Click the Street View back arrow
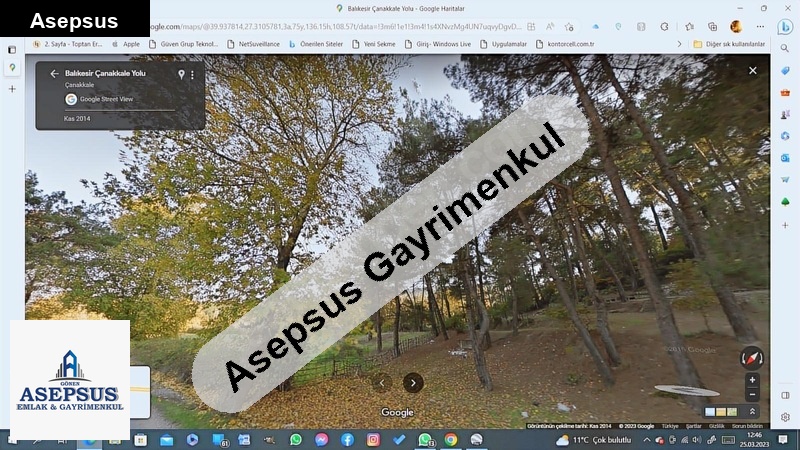Image resolution: width=800 pixels, height=450 pixels. point(54,74)
